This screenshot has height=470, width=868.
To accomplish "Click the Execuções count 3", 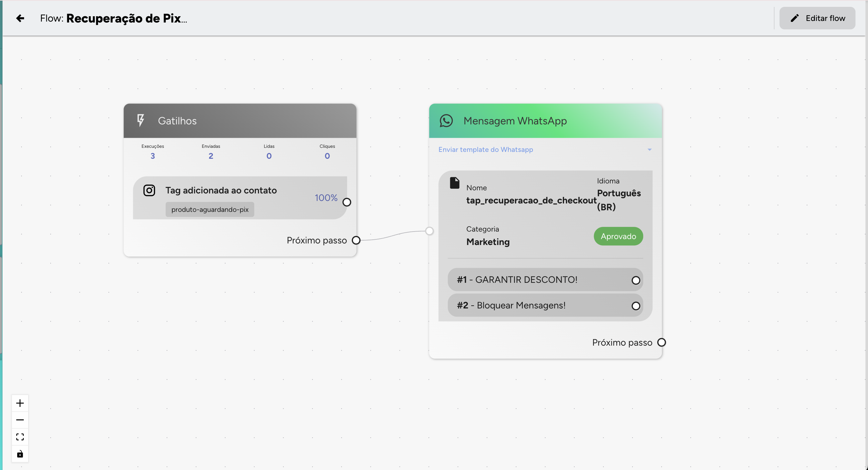I will 153,156.
